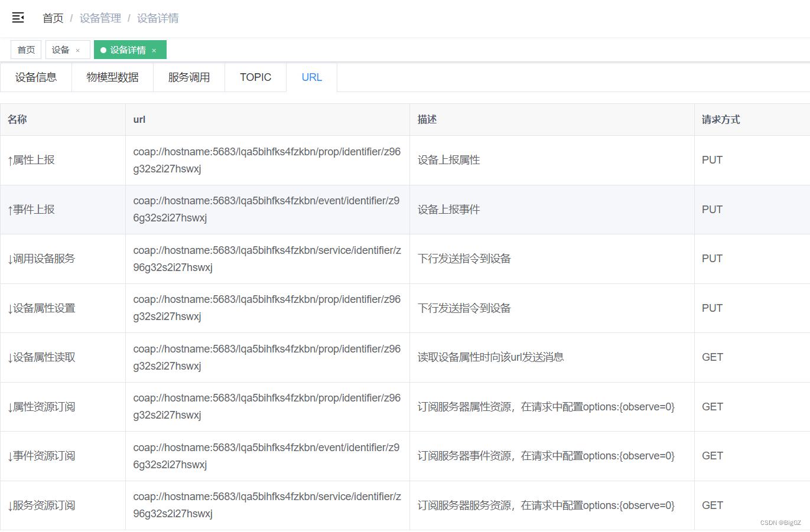The height and width of the screenshot is (532, 810).
Task: Click GET in the 设备属性读取 row
Action: click(x=713, y=357)
